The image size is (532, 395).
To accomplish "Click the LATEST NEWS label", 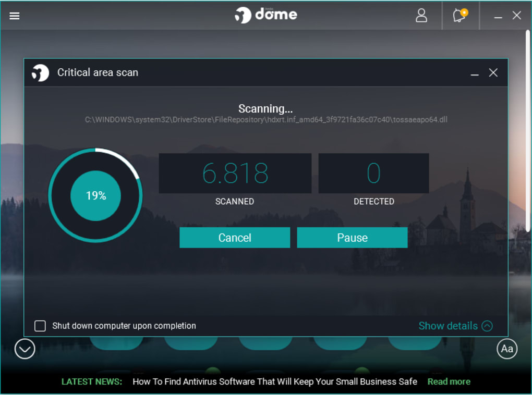I will pyautogui.click(x=92, y=382).
